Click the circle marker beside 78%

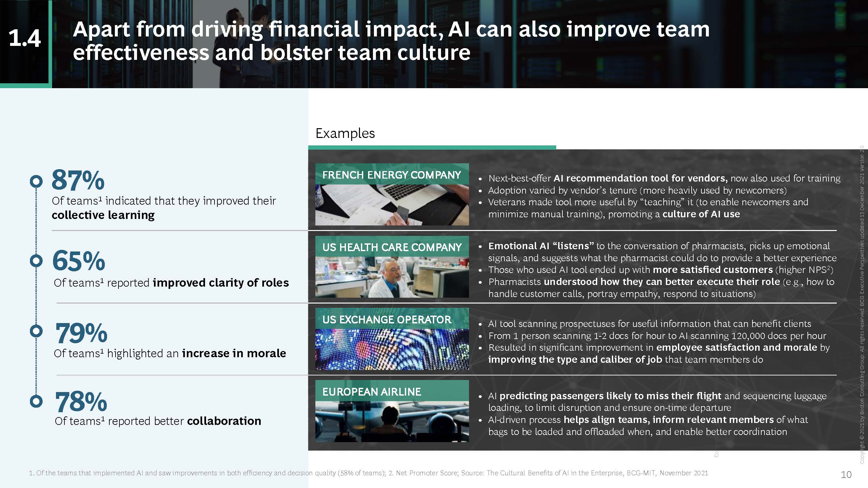(x=36, y=401)
